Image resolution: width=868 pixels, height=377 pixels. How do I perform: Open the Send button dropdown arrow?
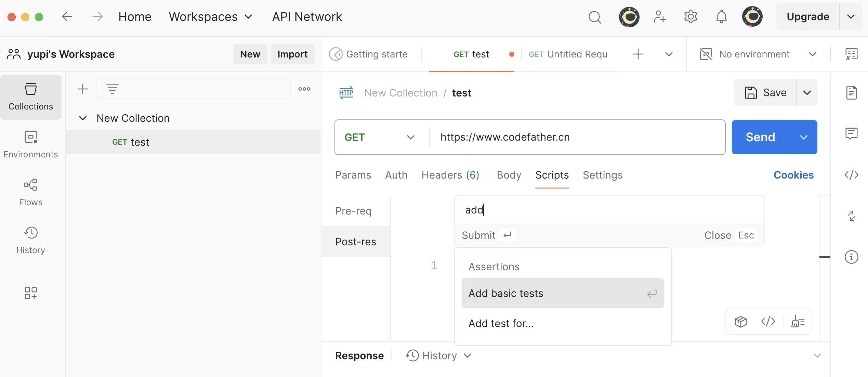(803, 137)
